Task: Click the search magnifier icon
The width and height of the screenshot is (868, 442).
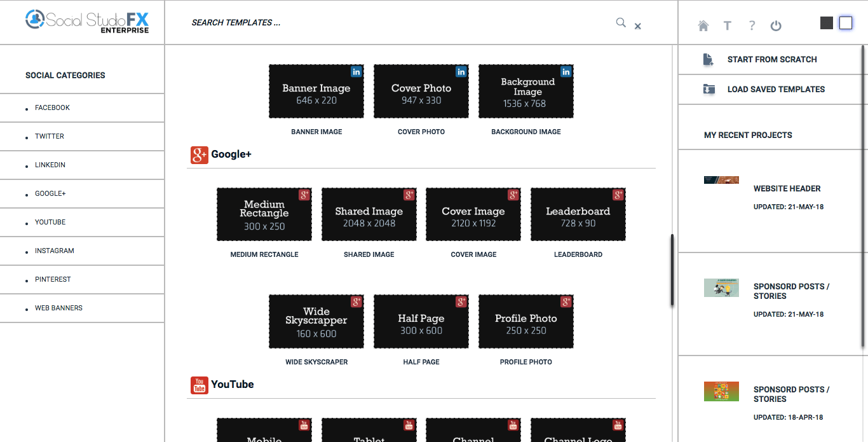Action: tap(621, 23)
